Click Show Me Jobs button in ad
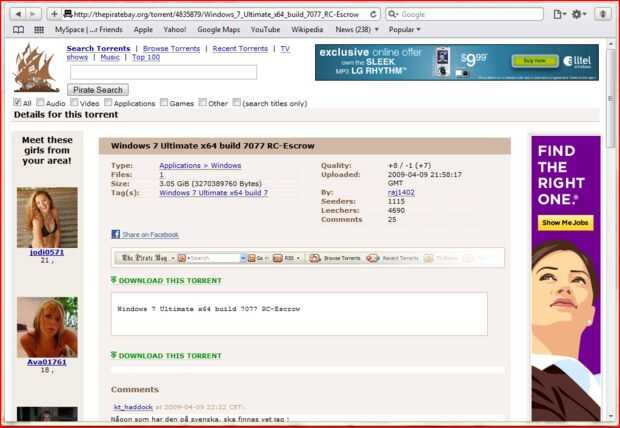 pyautogui.click(x=565, y=223)
